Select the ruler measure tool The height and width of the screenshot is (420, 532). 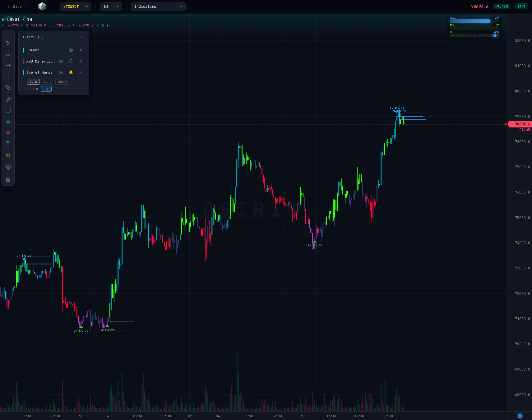click(x=8, y=88)
